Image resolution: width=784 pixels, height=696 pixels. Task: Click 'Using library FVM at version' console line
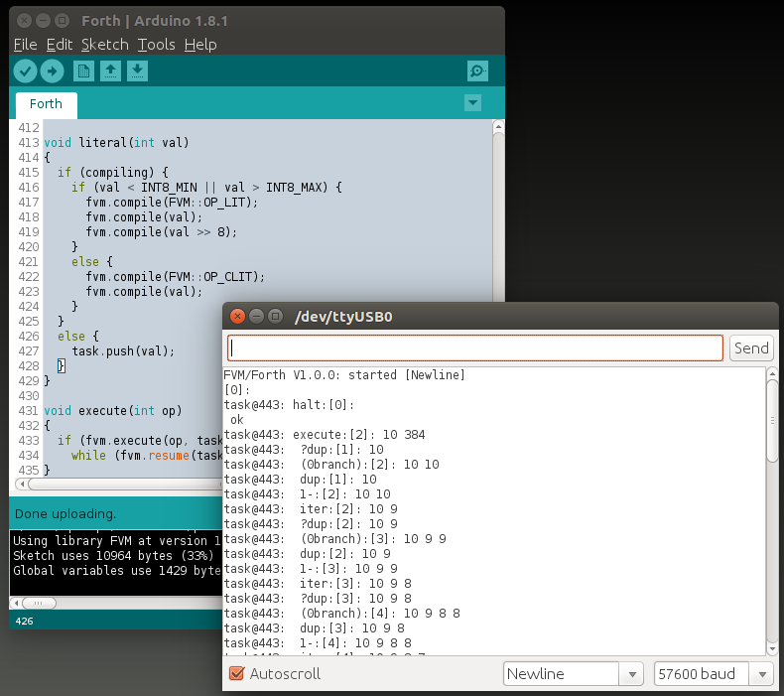tap(116, 541)
